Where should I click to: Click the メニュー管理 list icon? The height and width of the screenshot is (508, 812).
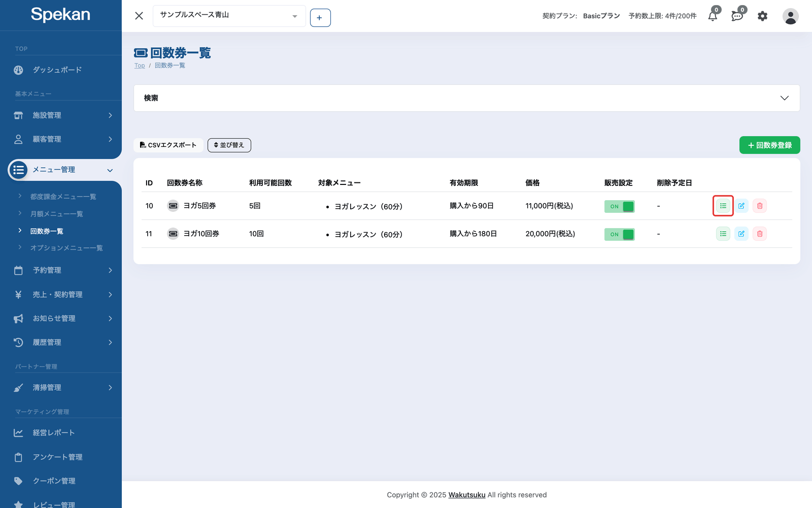[19, 170]
